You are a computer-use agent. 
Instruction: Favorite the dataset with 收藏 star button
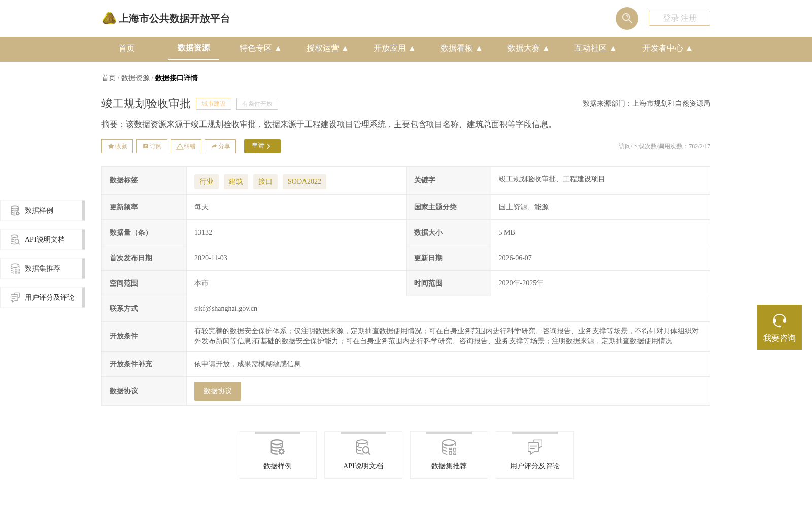click(117, 146)
